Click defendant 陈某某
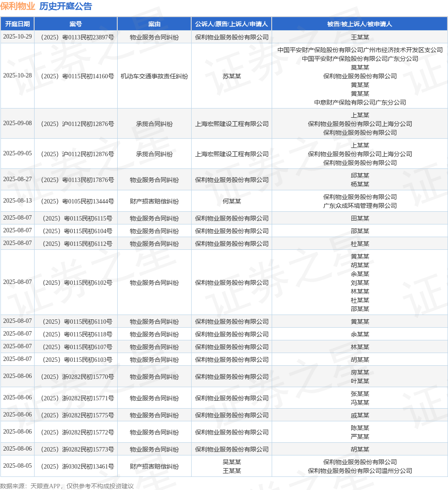Viewport: 448px width, 490px height. [360, 428]
